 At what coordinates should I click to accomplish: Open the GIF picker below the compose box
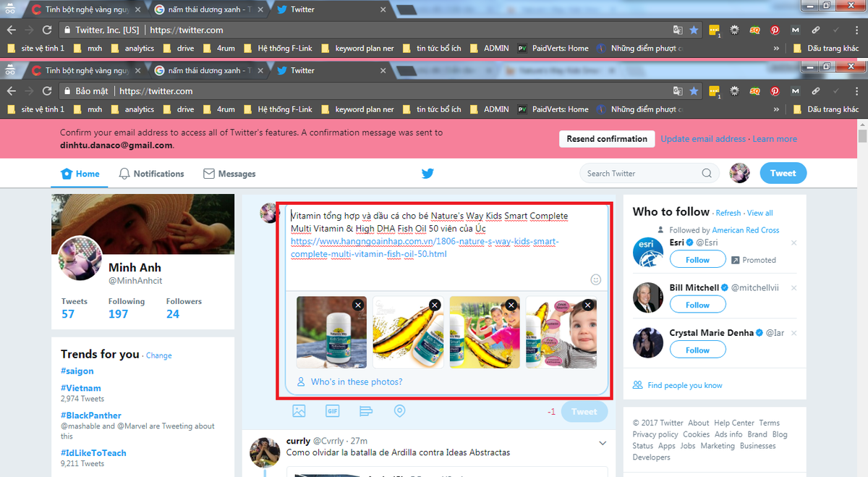coord(332,411)
